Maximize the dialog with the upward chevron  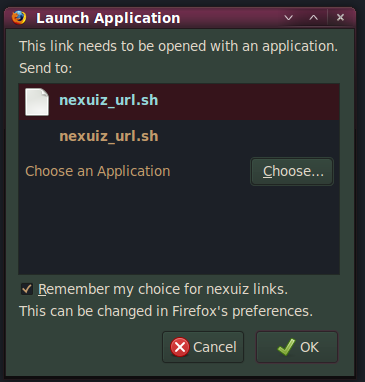point(313,18)
